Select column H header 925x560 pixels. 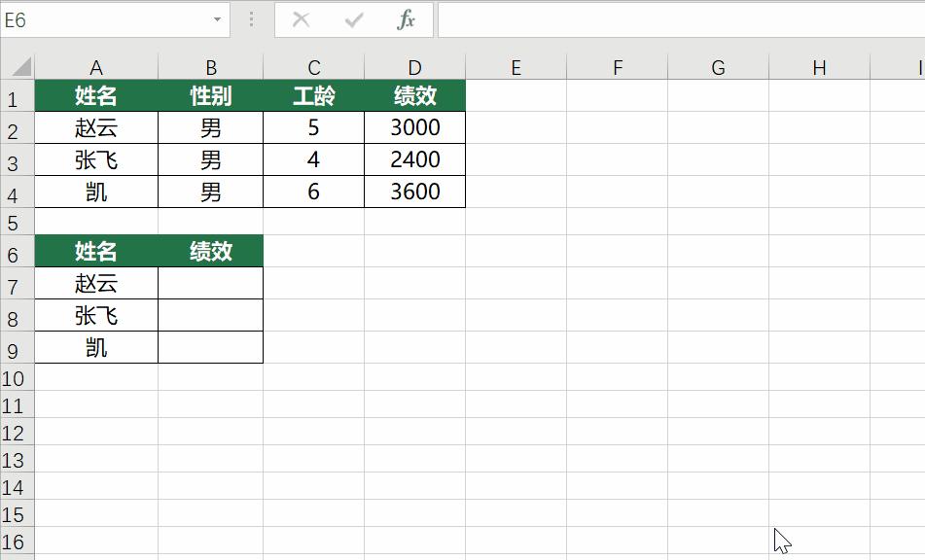tap(819, 67)
